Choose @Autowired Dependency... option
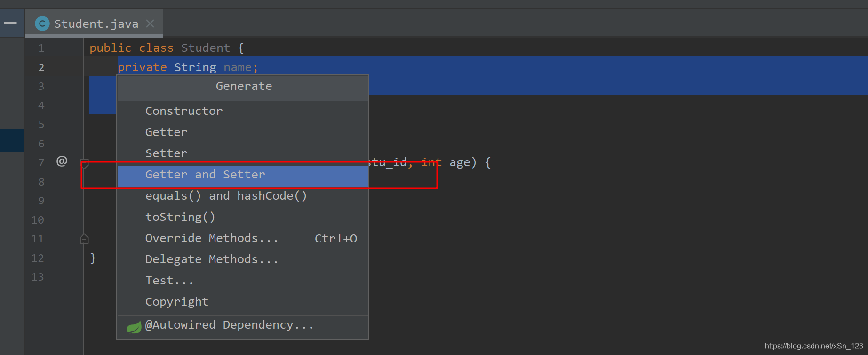The height and width of the screenshot is (355, 868). pos(243,325)
